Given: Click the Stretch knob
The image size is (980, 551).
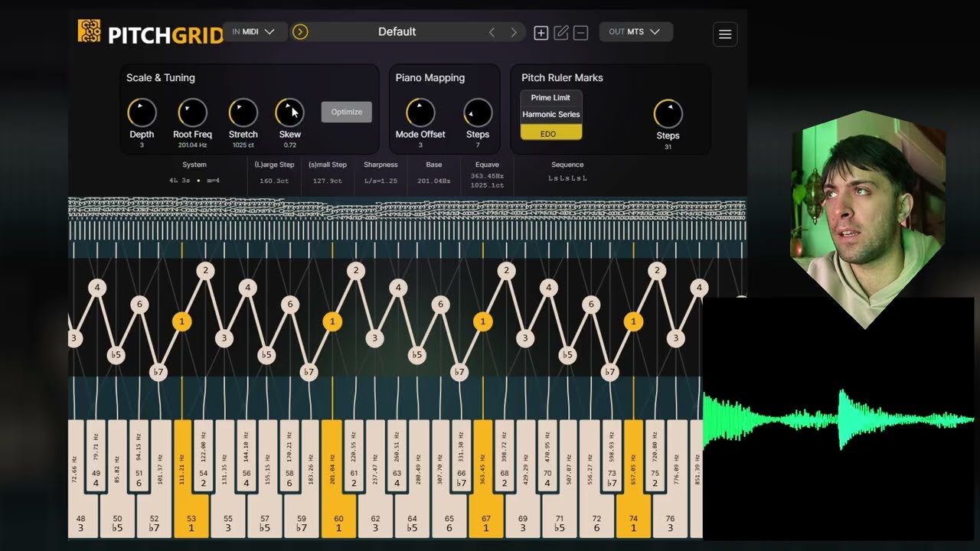Looking at the screenshot, I should (243, 113).
